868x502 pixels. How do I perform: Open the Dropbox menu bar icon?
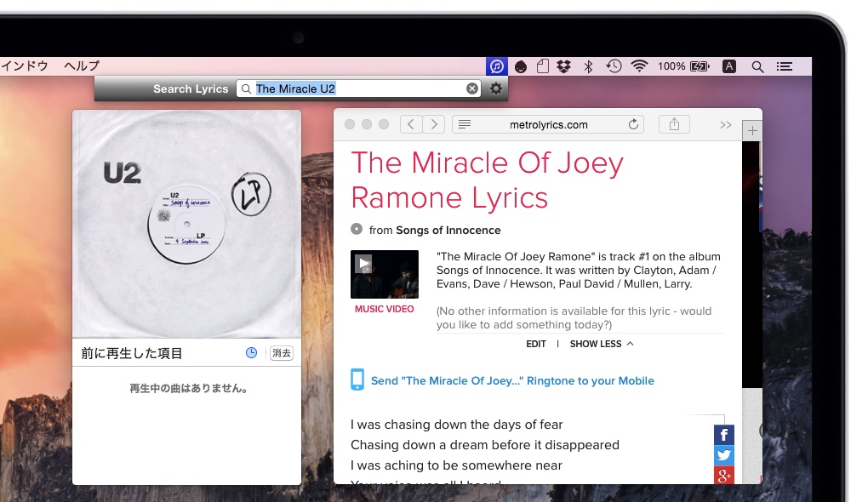click(564, 66)
